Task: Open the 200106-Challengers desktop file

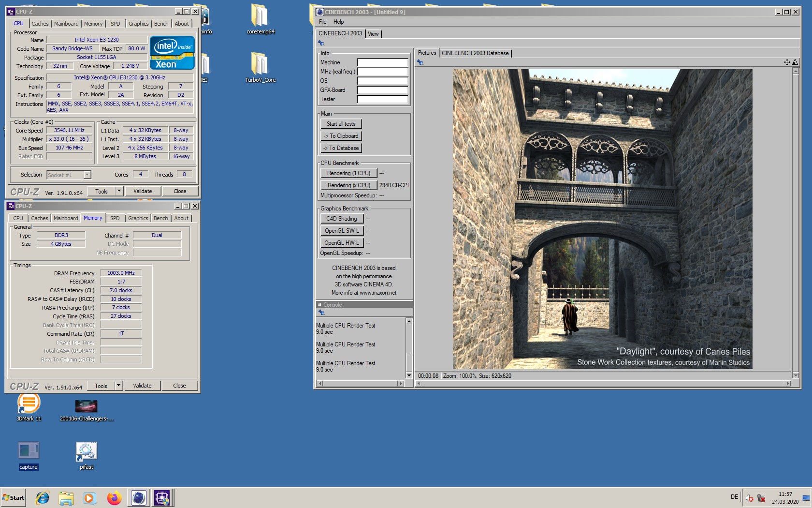Action: point(87,409)
